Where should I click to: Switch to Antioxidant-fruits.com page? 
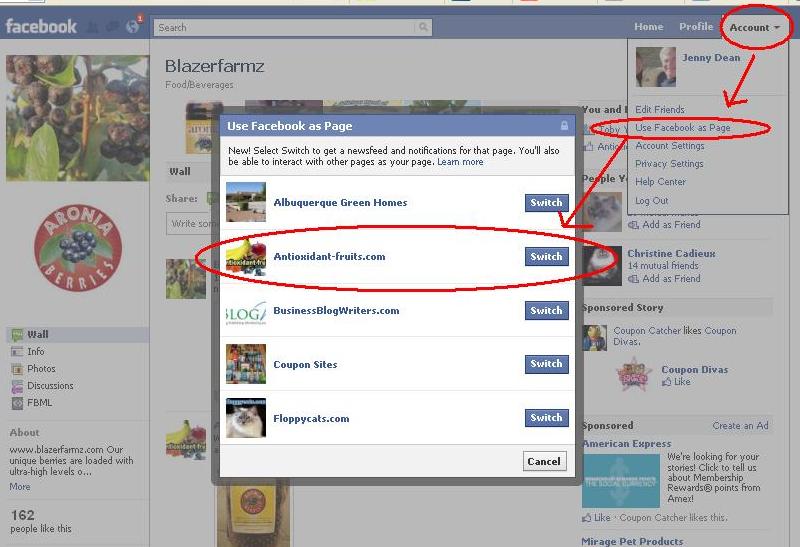point(546,257)
